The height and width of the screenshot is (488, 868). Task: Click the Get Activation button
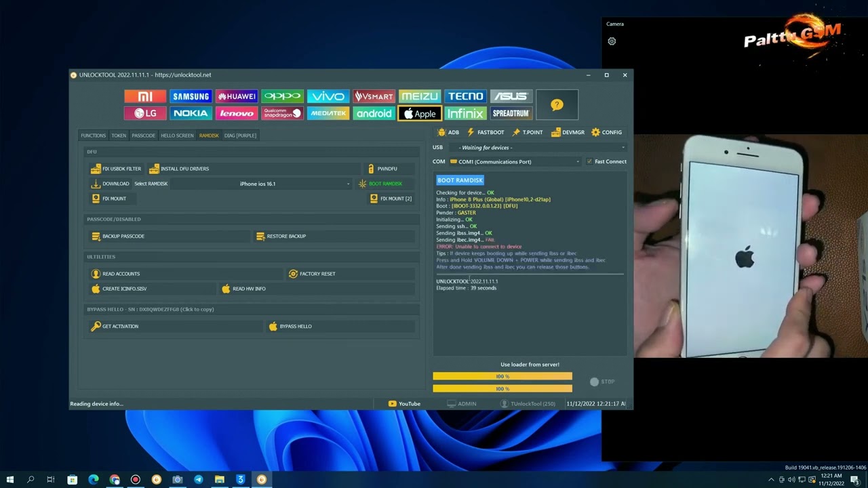[x=176, y=327]
